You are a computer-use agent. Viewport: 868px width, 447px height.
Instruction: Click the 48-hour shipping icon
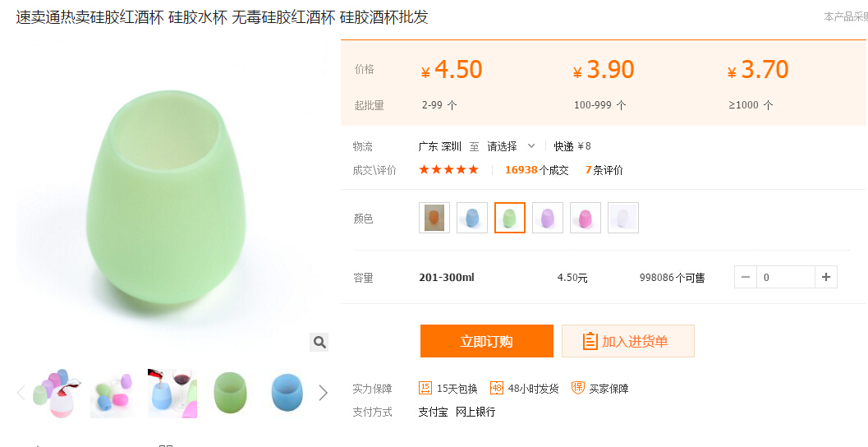[497, 388]
